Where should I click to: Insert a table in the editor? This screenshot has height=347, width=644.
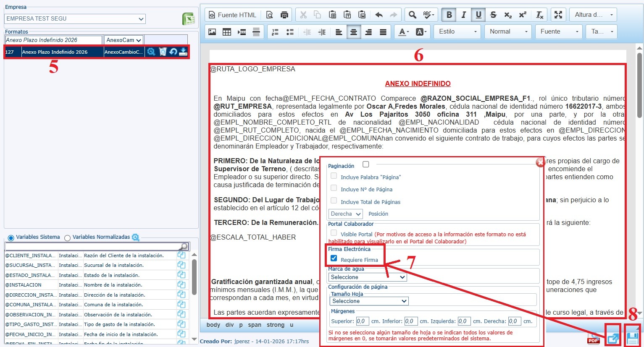point(227,32)
